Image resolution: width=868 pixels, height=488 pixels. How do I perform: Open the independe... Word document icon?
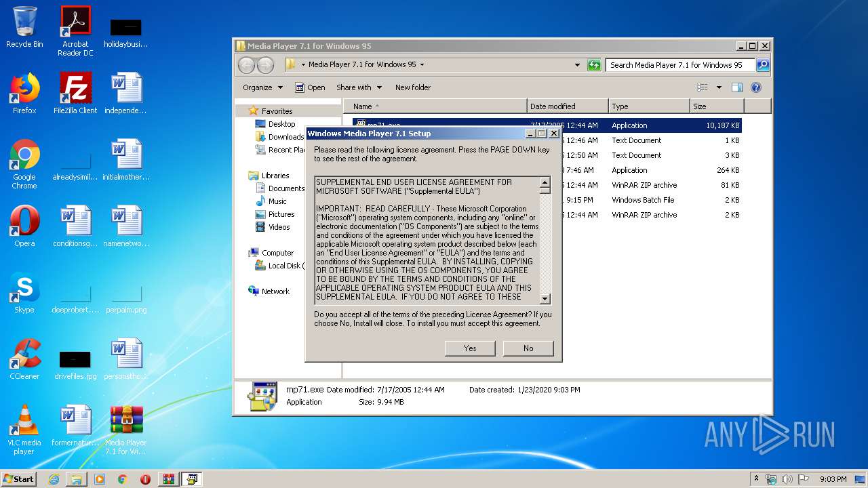(x=126, y=94)
